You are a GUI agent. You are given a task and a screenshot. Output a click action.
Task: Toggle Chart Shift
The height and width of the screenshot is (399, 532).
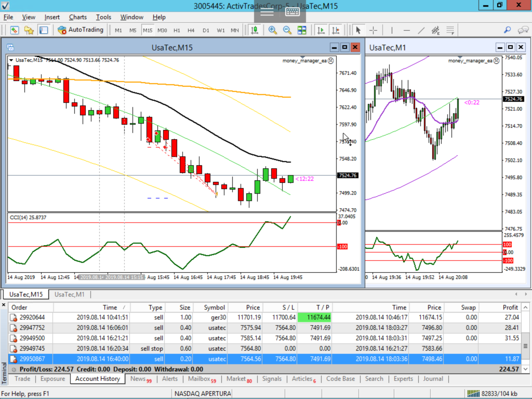point(336,30)
